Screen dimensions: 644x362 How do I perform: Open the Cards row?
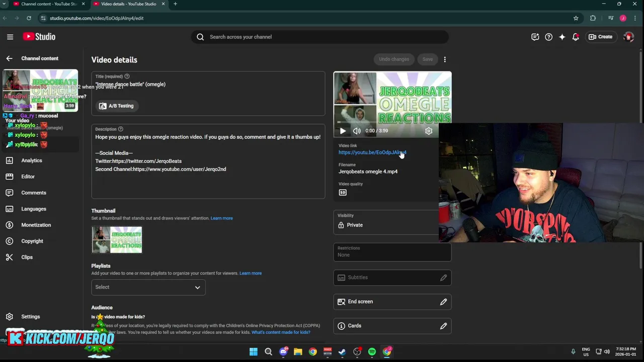(392, 326)
